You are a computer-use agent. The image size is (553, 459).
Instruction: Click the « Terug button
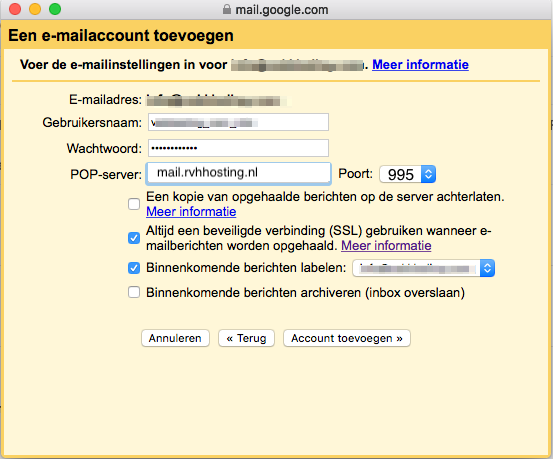[246, 338]
